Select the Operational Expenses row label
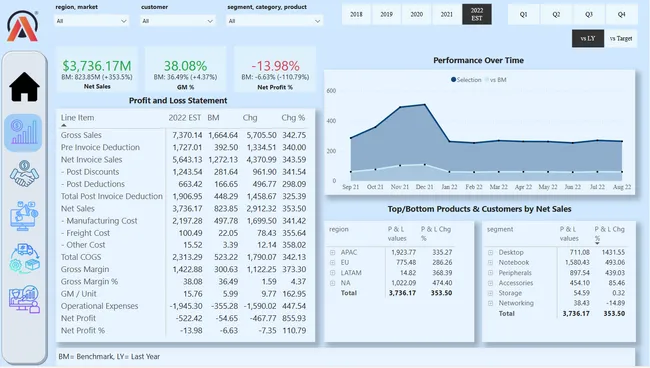The image size is (650, 368). coord(99,306)
